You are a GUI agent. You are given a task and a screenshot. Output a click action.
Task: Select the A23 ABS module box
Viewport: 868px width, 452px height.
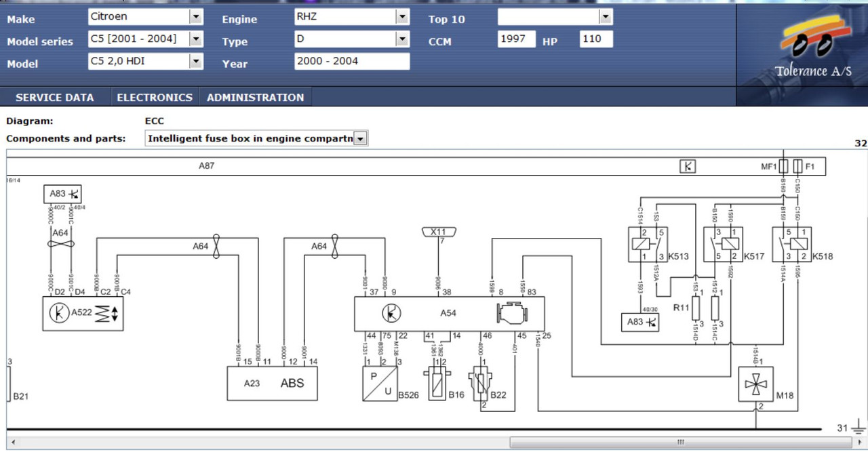(x=272, y=383)
